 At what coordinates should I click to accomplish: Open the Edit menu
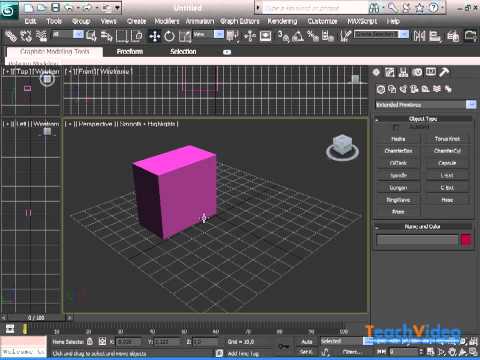30,21
